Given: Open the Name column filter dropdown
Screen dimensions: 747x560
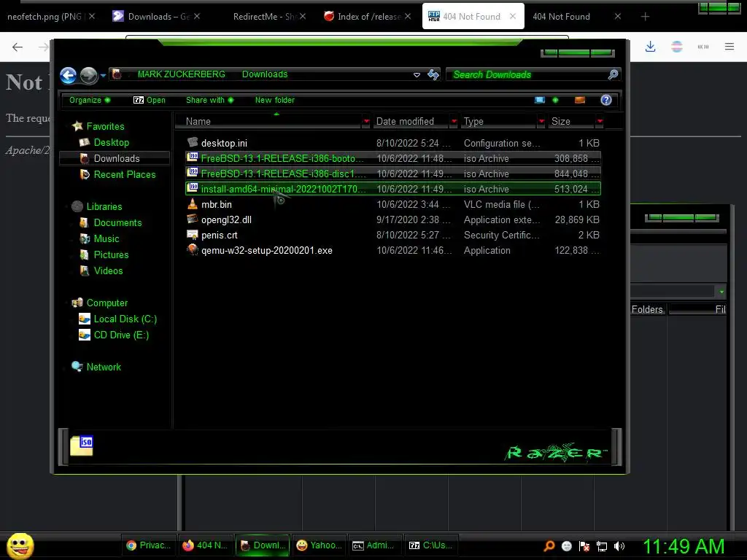Looking at the screenshot, I should (366, 122).
